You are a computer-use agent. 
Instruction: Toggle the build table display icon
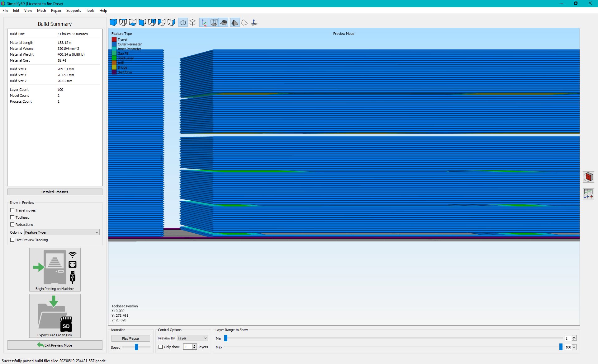click(x=224, y=22)
